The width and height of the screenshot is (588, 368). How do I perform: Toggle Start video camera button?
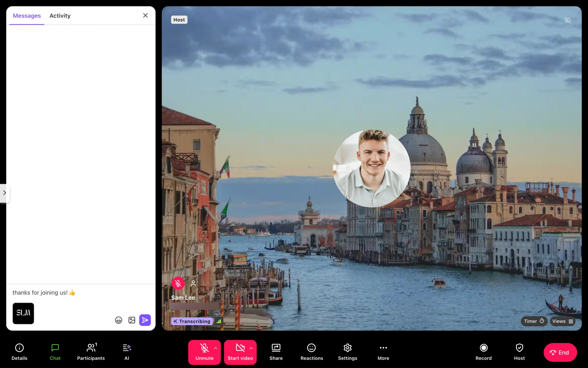[240, 352]
